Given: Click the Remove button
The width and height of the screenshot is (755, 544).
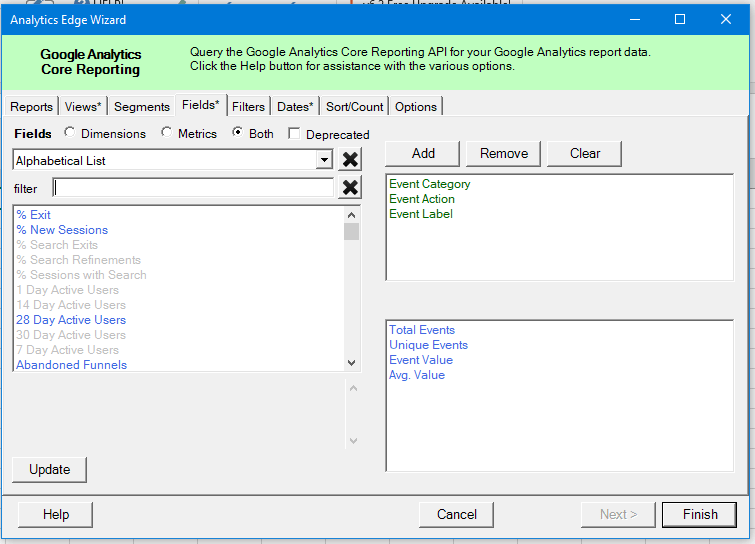Looking at the screenshot, I should click(504, 153).
